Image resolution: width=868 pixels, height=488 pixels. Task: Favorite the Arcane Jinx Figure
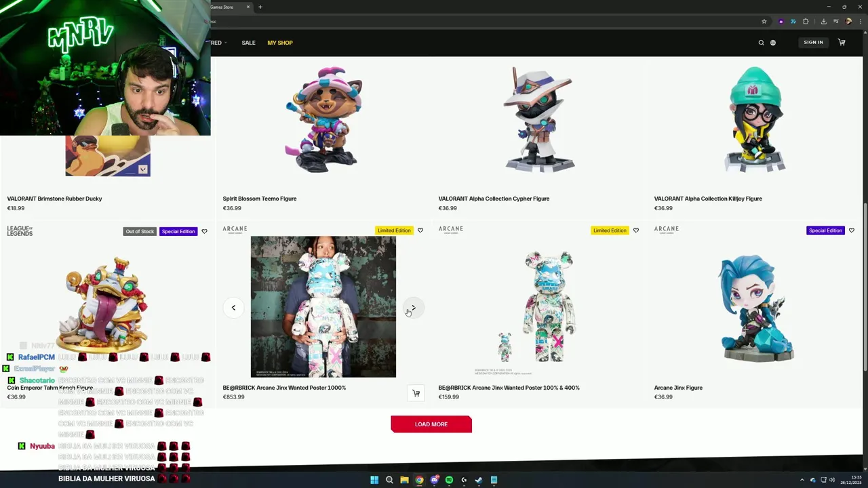tap(852, 230)
